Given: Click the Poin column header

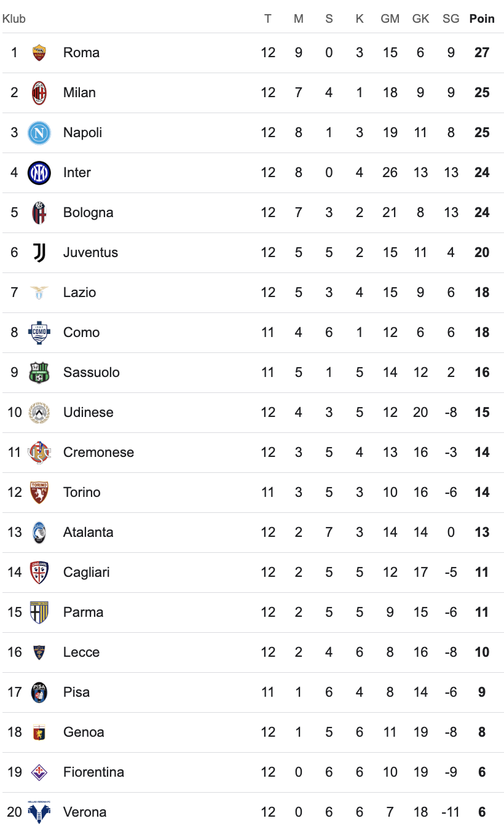Looking at the screenshot, I should (x=482, y=19).
